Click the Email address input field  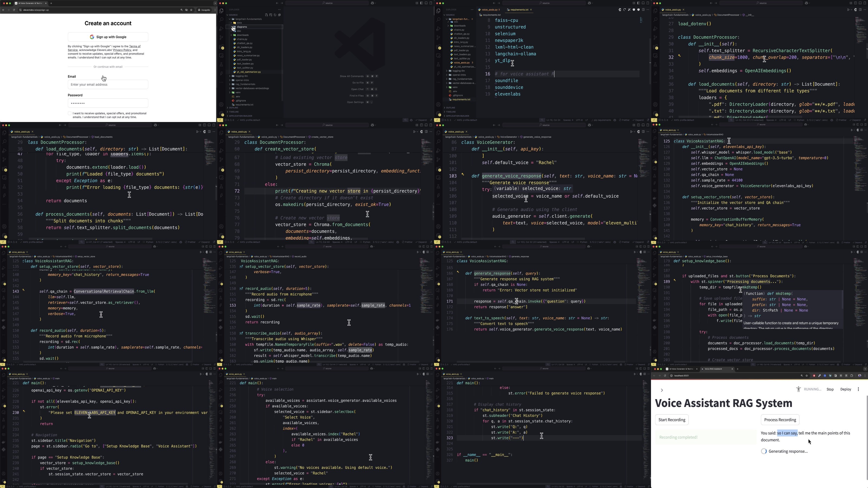click(108, 85)
